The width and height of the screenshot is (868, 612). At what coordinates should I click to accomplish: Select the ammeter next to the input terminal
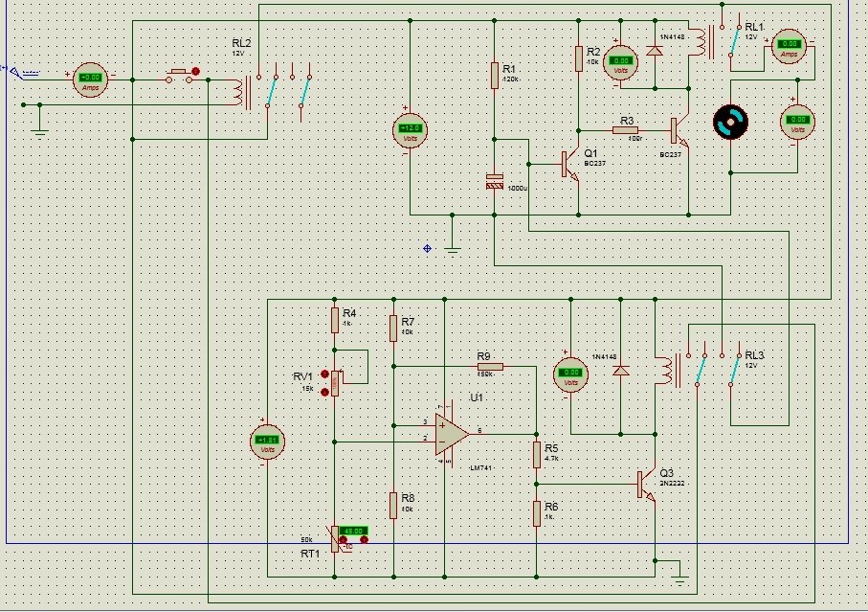(x=90, y=80)
